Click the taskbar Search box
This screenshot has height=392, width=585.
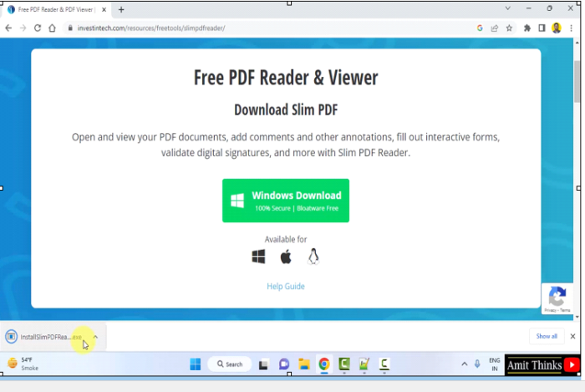(x=230, y=364)
